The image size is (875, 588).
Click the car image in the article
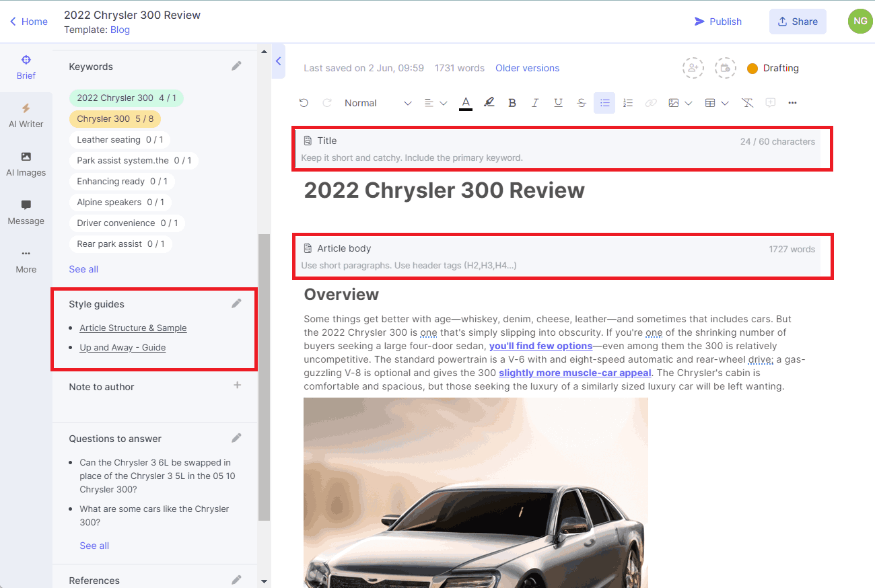click(x=476, y=492)
